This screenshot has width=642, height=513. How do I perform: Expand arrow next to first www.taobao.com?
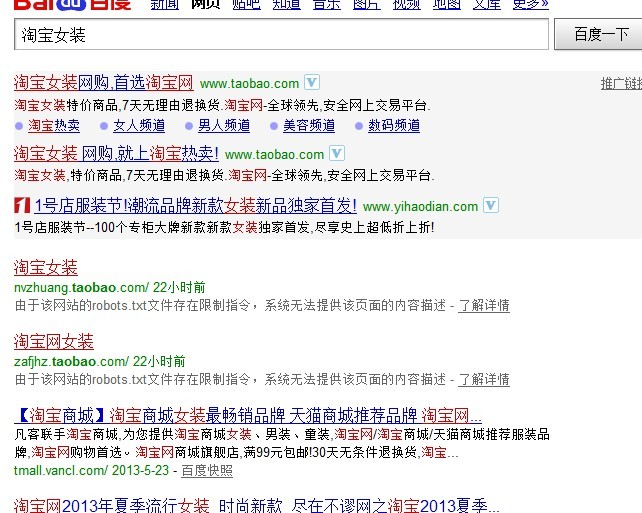(x=312, y=82)
